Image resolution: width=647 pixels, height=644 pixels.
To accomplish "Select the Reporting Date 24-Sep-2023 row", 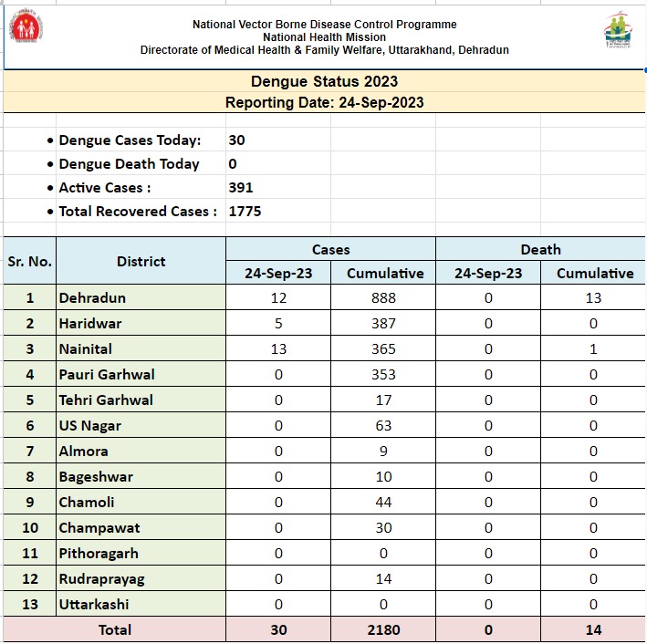I will 324,103.
